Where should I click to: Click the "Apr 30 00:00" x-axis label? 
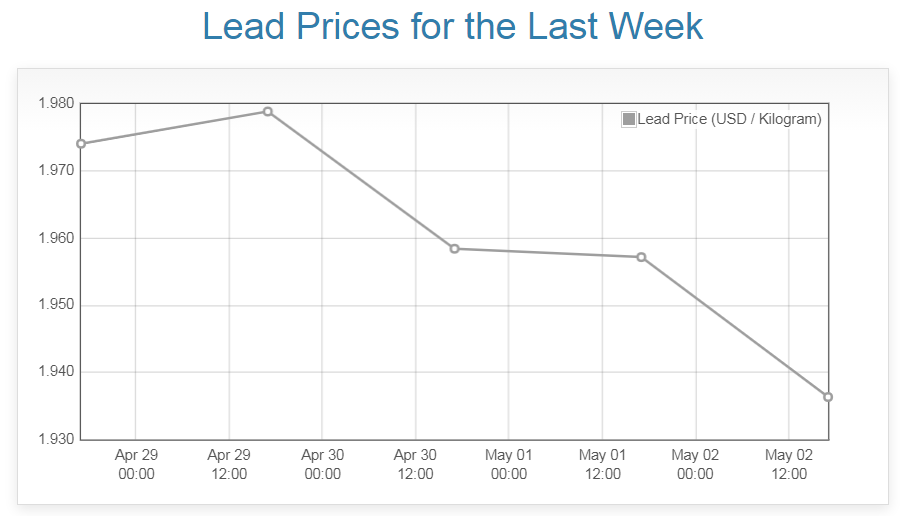point(322,464)
